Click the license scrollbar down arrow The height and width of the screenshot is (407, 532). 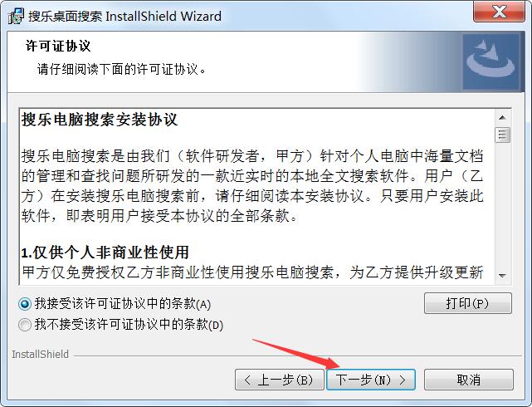(x=502, y=276)
